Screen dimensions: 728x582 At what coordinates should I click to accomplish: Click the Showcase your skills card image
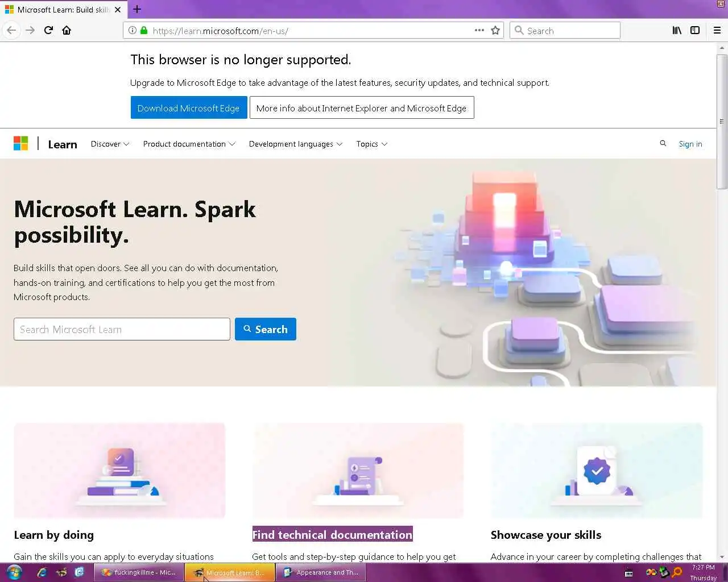tap(597, 471)
